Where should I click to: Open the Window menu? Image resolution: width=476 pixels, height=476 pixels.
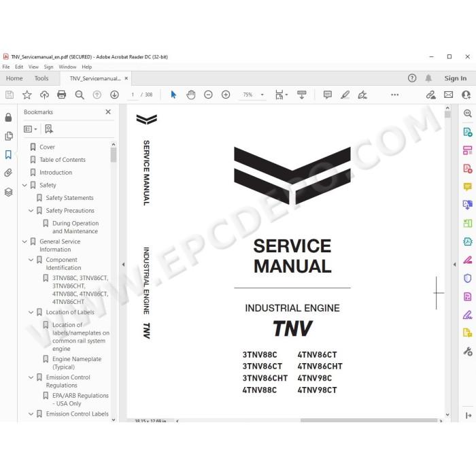(x=67, y=67)
